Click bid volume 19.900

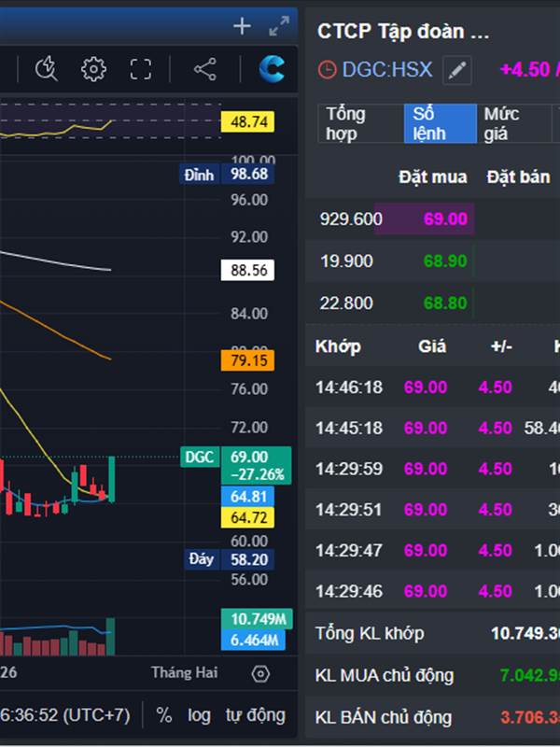(346, 261)
